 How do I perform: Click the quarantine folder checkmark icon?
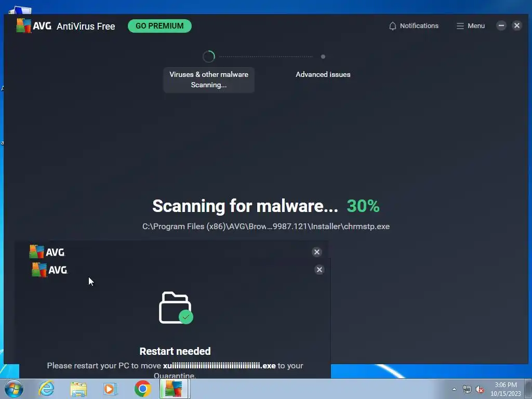tap(176, 308)
